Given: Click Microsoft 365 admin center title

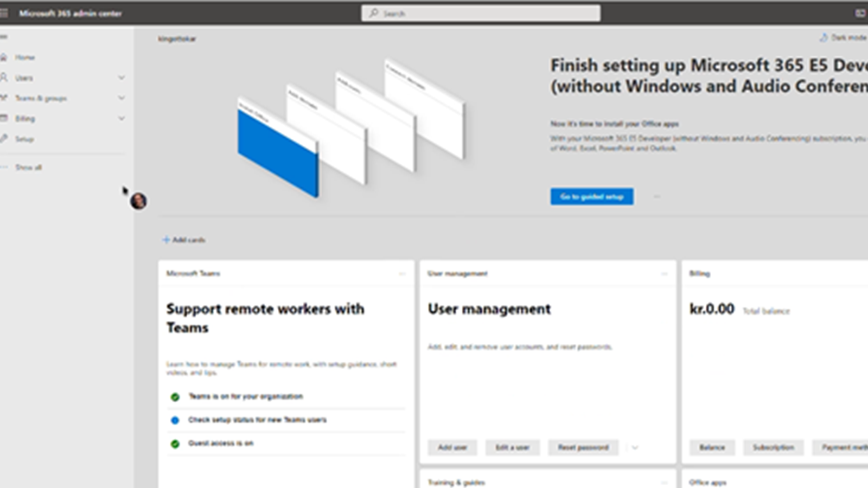Looking at the screenshot, I should tap(71, 13).
